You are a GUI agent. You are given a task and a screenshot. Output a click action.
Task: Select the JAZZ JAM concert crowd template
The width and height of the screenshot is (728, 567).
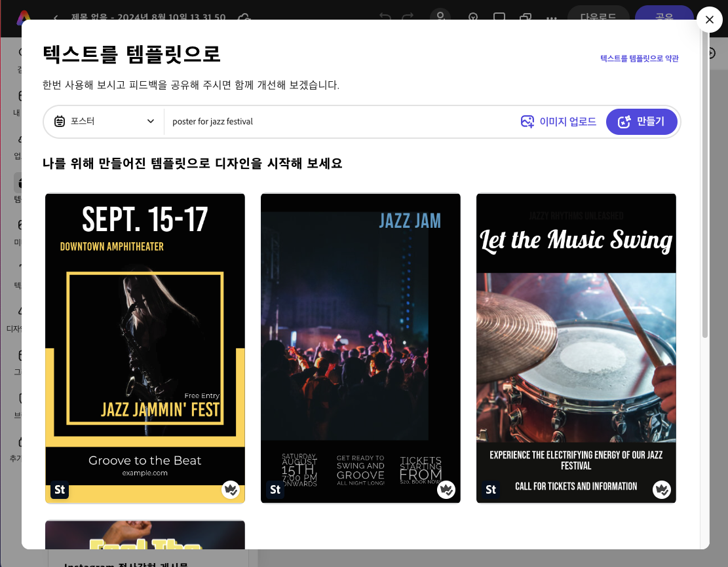[360, 348]
